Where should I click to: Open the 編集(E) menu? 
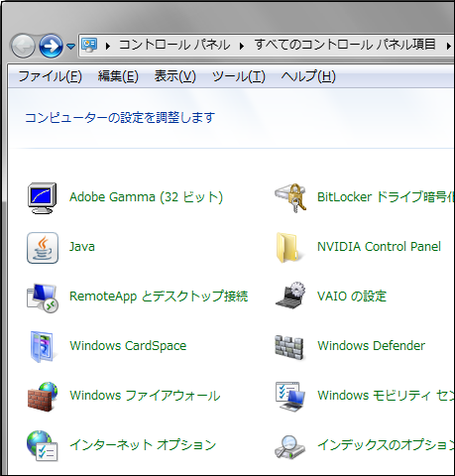pyautogui.click(x=118, y=76)
